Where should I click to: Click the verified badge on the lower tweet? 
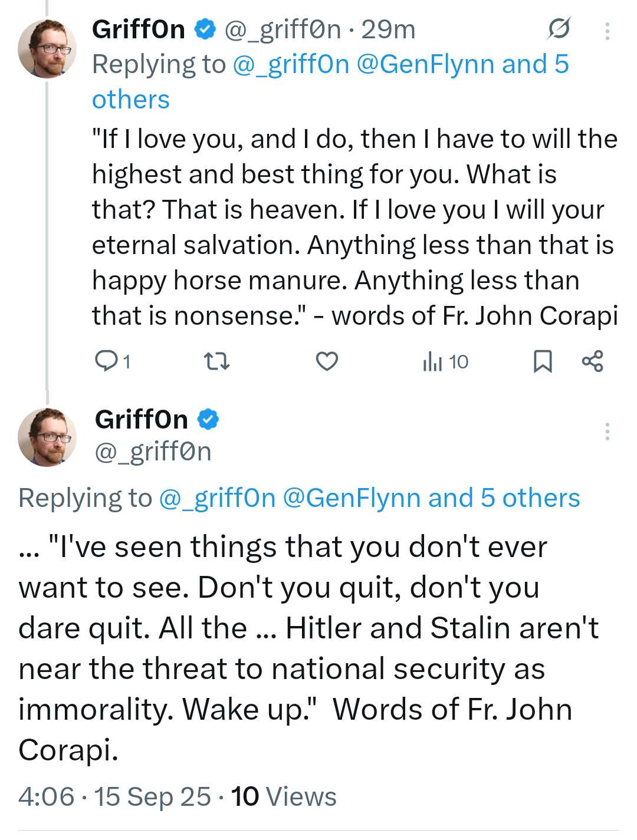(x=208, y=420)
